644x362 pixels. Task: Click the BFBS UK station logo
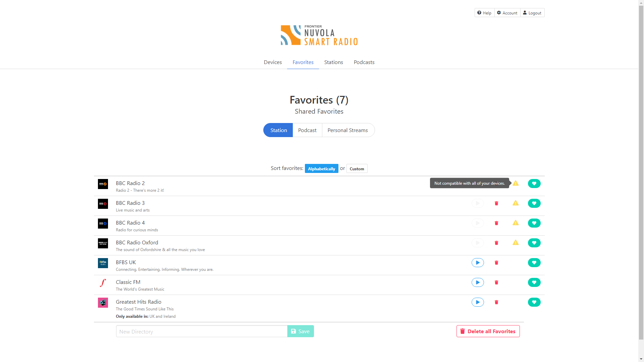[x=103, y=263]
